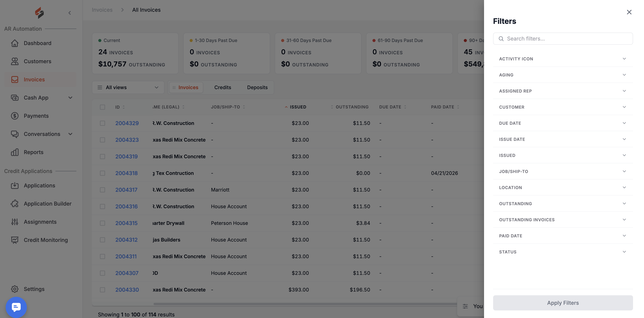Check the box for invoice 2004316
This screenshot has height=318, width=644.
(x=102, y=206)
